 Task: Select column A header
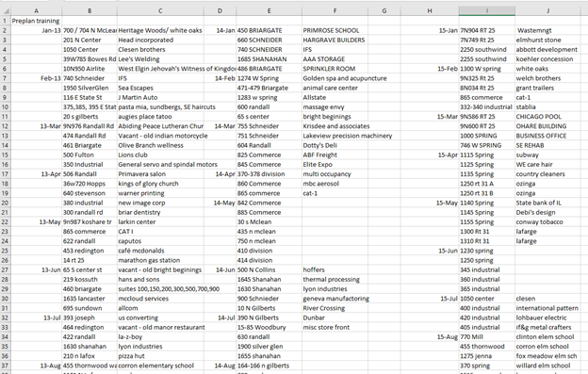(x=37, y=11)
